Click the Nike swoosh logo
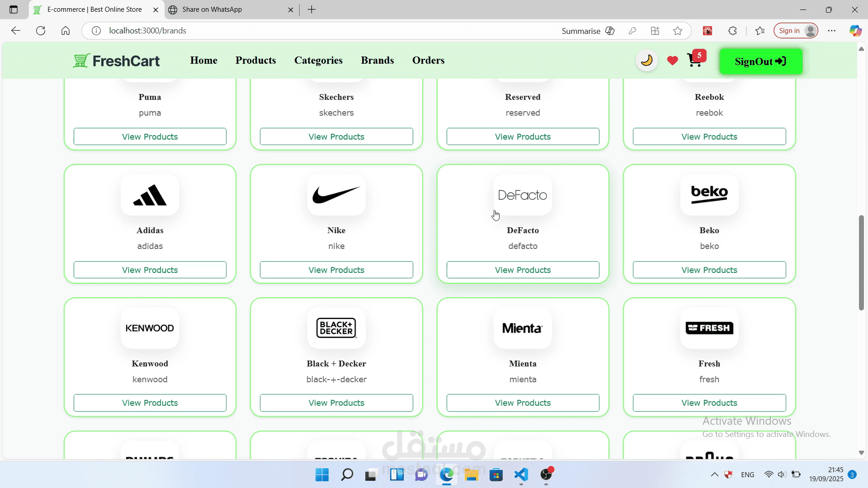 [x=336, y=195]
